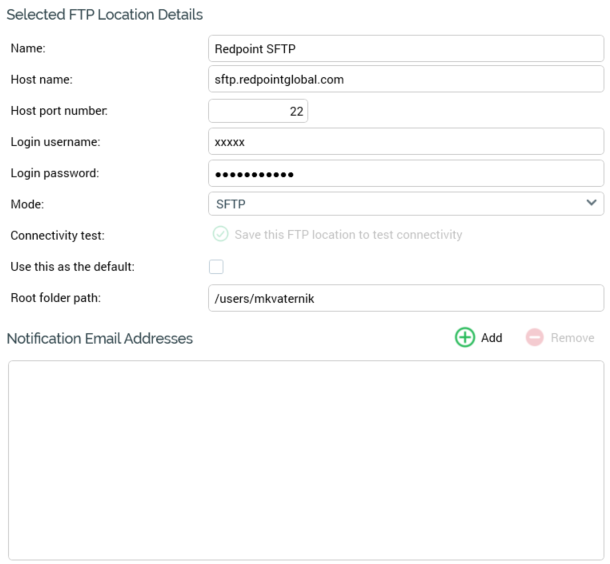Enable the 'Use this as the default' checkbox
The height and width of the screenshot is (564, 610).
216,267
